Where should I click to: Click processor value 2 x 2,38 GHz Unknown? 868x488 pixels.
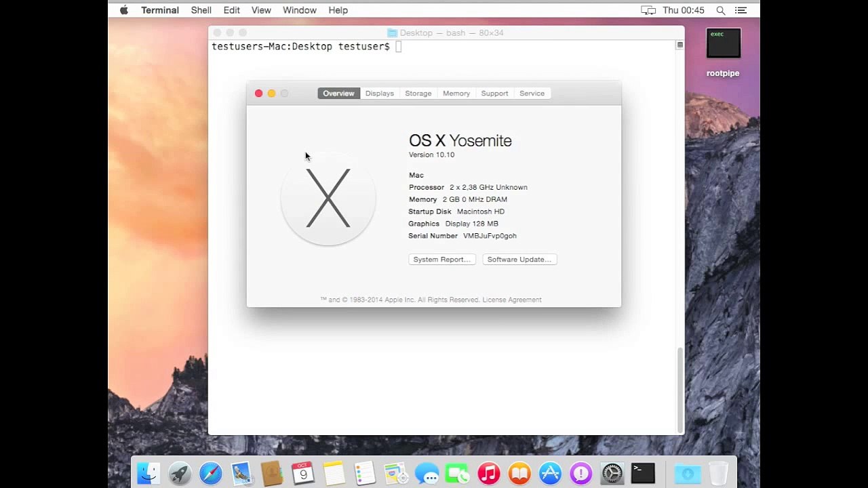[488, 187]
